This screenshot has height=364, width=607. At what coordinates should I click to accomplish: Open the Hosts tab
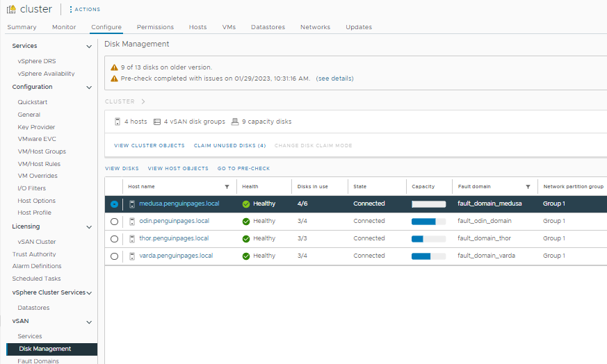(198, 27)
